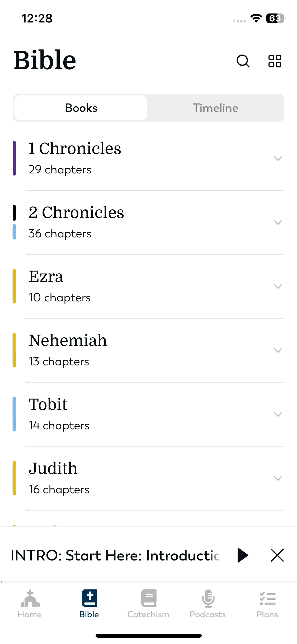Tap the purple 1 Chronicles color bar
Viewport: 297px width, 644px height.
click(14, 158)
